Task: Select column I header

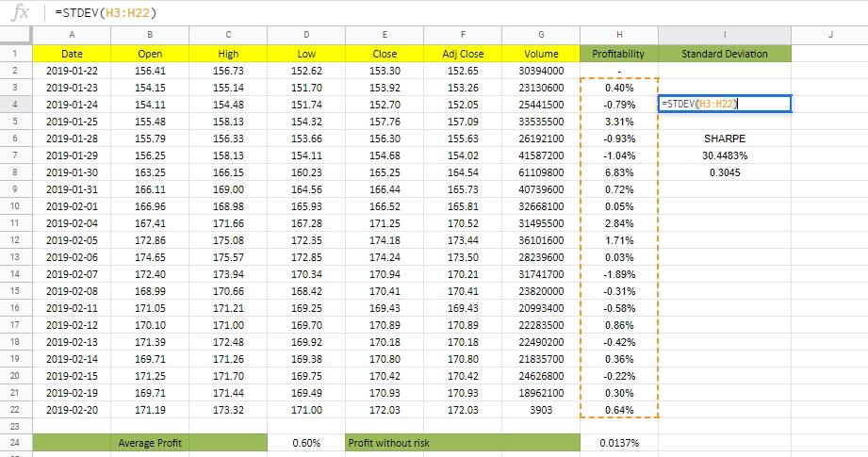Action: pos(725,35)
